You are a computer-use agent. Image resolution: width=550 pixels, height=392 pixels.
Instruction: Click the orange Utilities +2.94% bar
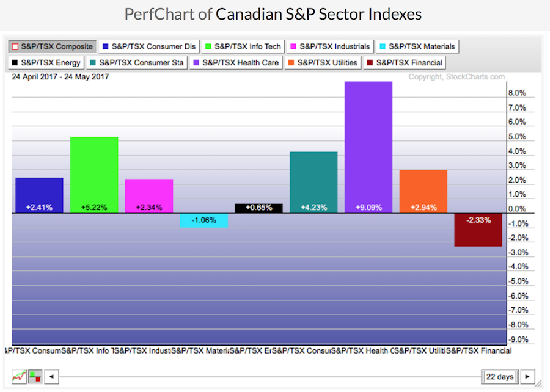[423, 191]
